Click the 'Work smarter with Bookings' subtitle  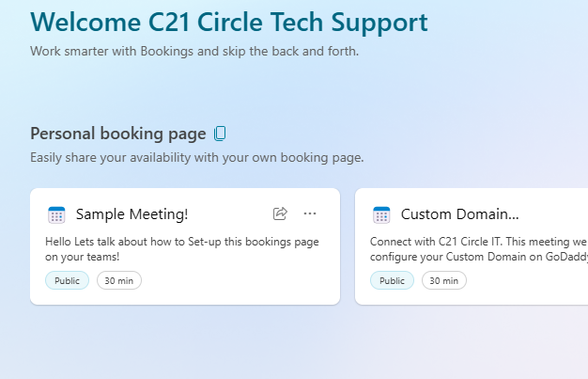click(193, 51)
